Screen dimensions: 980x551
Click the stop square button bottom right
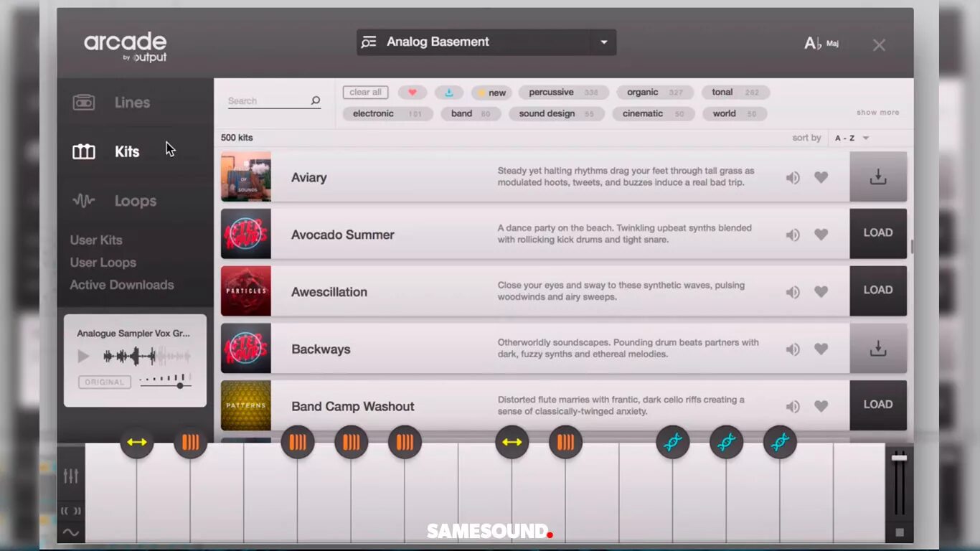[x=900, y=532]
